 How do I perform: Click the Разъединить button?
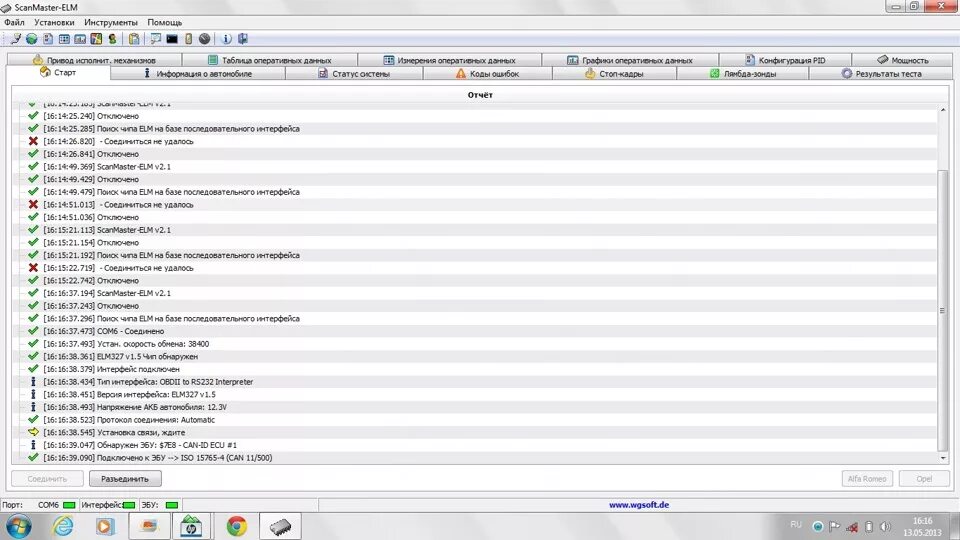point(125,479)
